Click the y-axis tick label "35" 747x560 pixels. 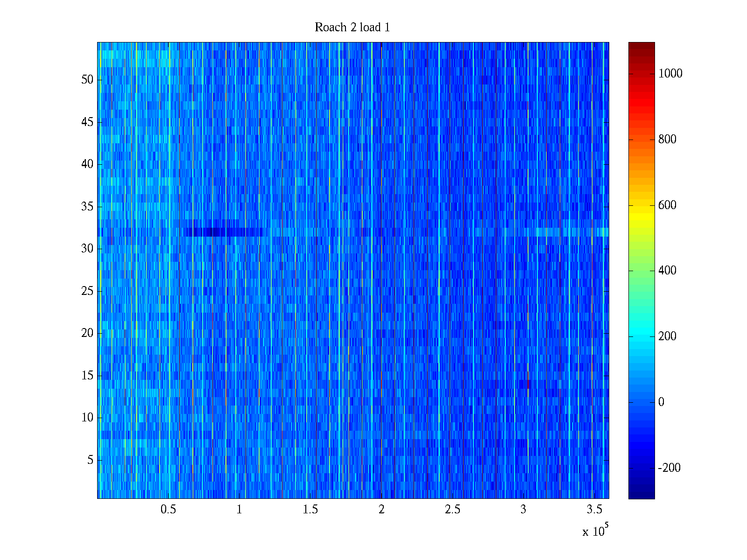[x=87, y=207]
